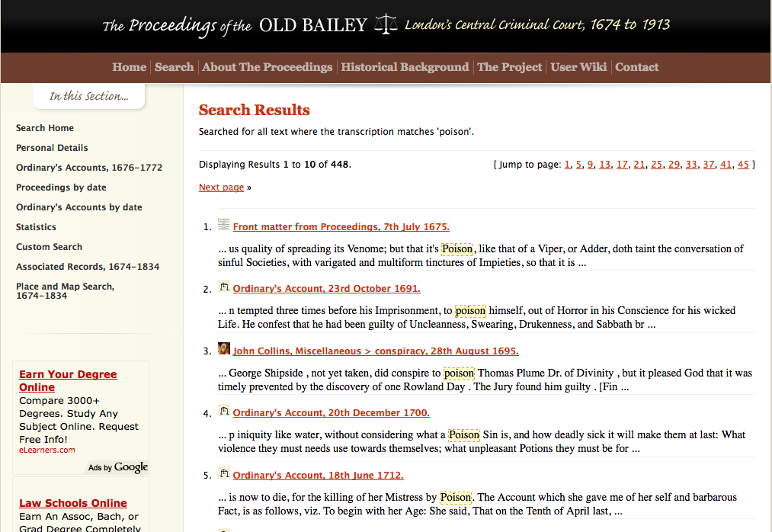Image resolution: width=772 pixels, height=532 pixels.
Task: Open the Search menu item
Action: pyautogui.click(x=174, y=67)
